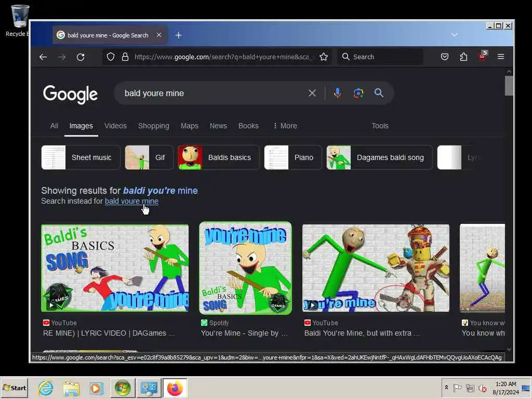Select the Images tab
532x399 pixels.
[x=81, y=126]
